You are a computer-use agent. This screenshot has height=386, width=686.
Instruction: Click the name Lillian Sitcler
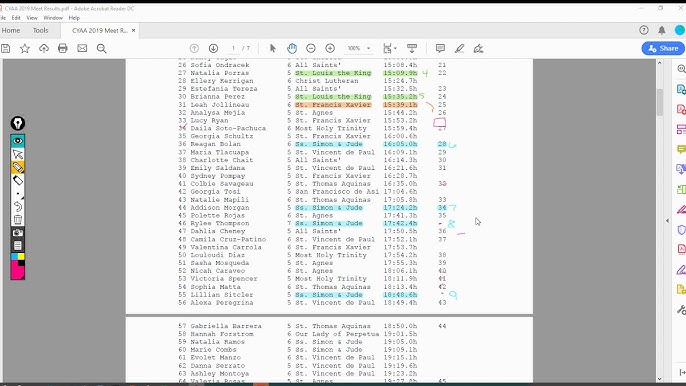221,295
